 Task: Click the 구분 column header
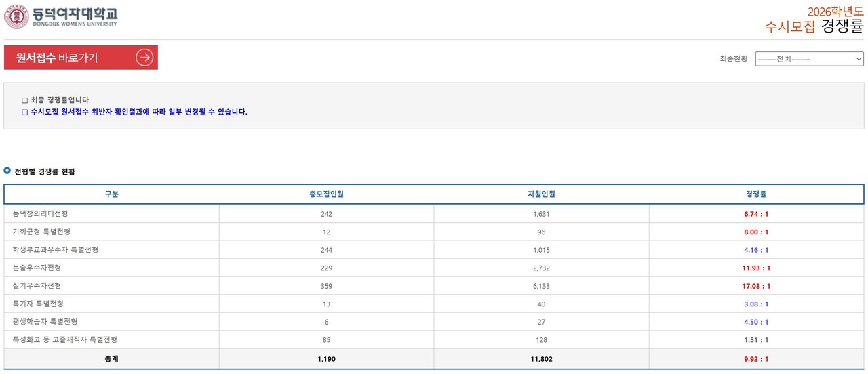coord(112,194)
